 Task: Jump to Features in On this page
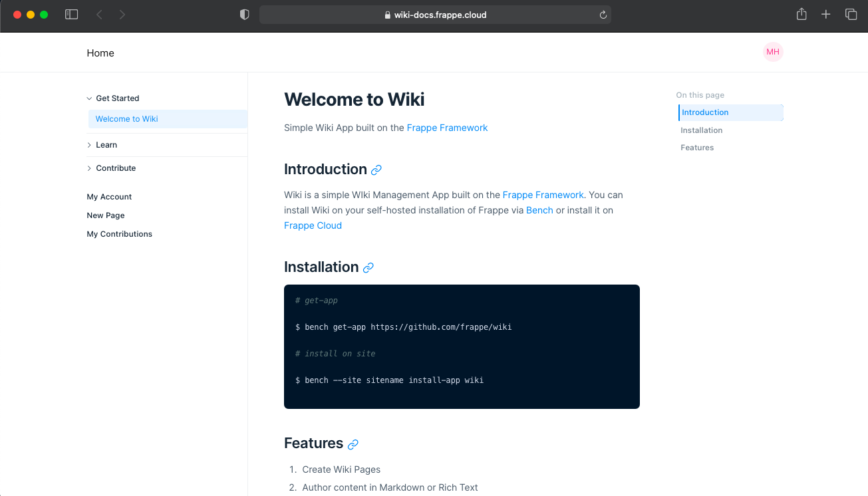(x=697, y=148)
